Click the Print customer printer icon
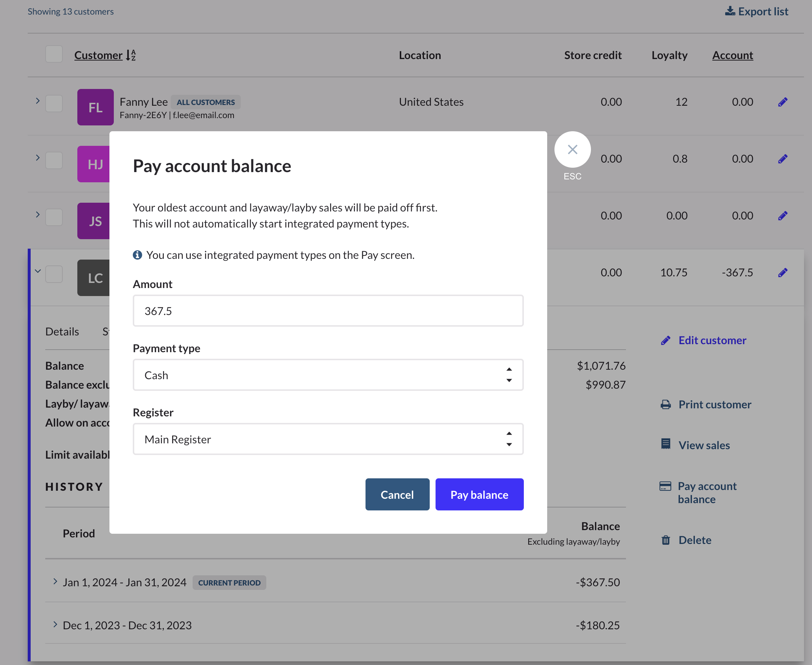 [x=666, y=404]
